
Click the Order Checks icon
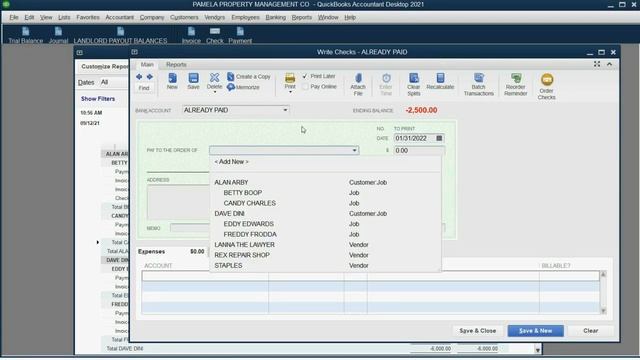(547, 87)
